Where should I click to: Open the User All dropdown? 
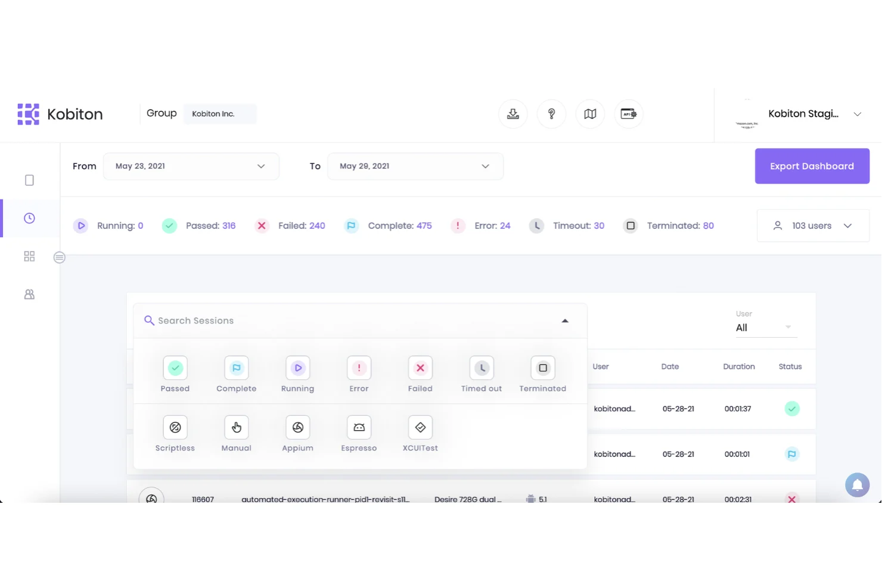click(766, 327)
